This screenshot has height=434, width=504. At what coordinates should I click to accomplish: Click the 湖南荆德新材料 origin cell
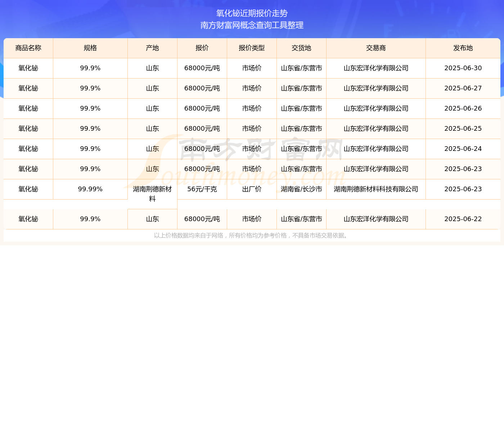pos(152,194)
